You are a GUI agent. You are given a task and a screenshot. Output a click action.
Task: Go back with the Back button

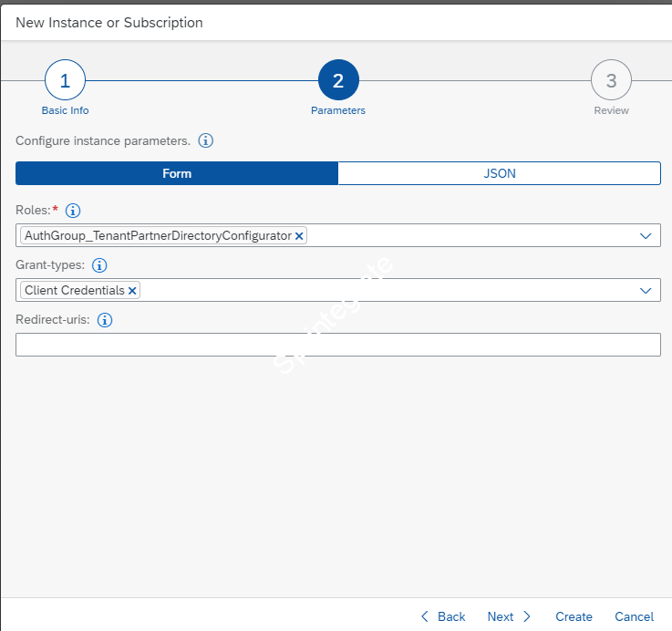click(x=443, y=616)
